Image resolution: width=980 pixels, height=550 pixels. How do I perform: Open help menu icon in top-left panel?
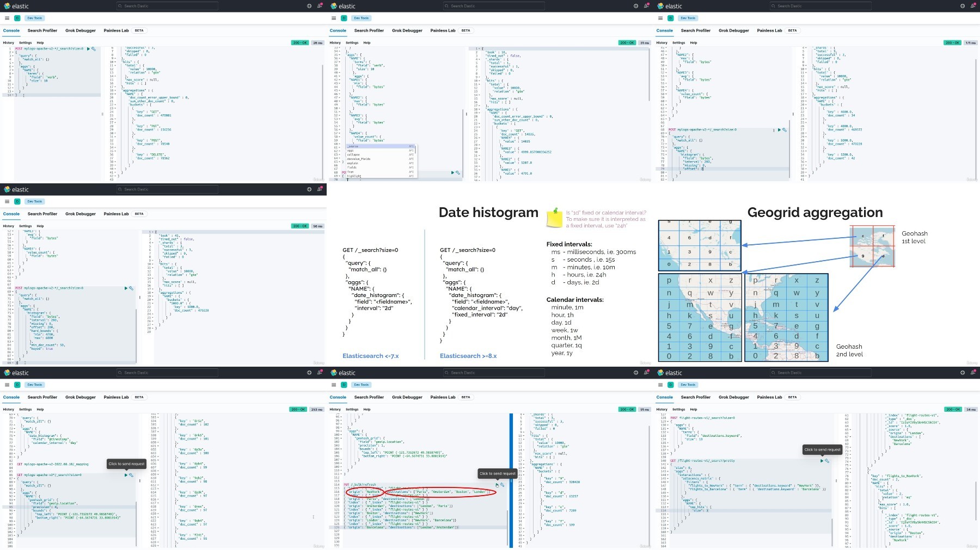(309, 6)
